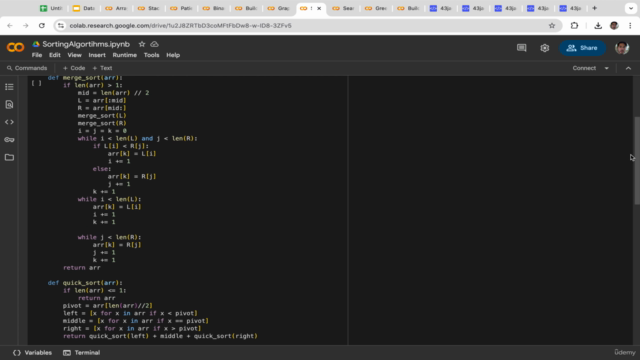Connect to a runtime

click(x=584, y=68)
